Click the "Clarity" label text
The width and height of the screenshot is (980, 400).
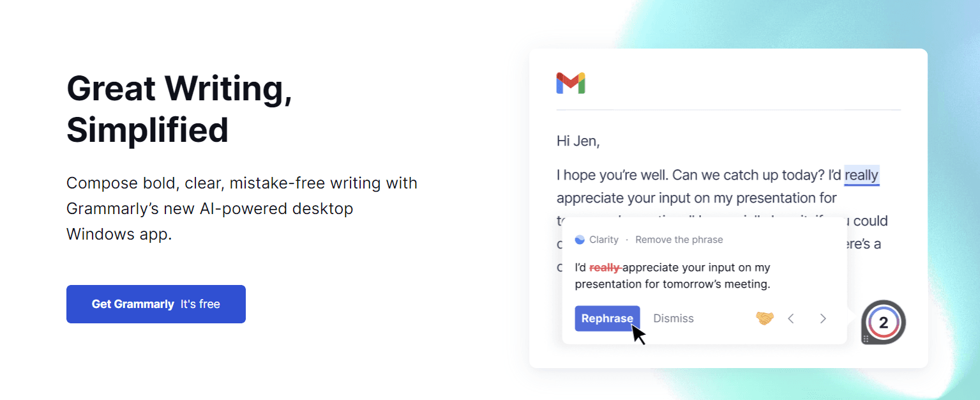tap(604, 240)
